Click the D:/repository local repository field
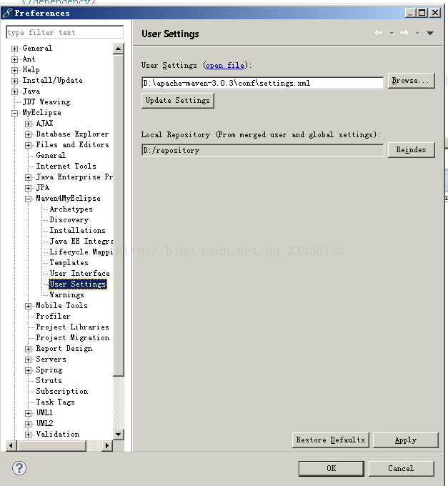This screenshot has width=448, height=486. (262, 150)
